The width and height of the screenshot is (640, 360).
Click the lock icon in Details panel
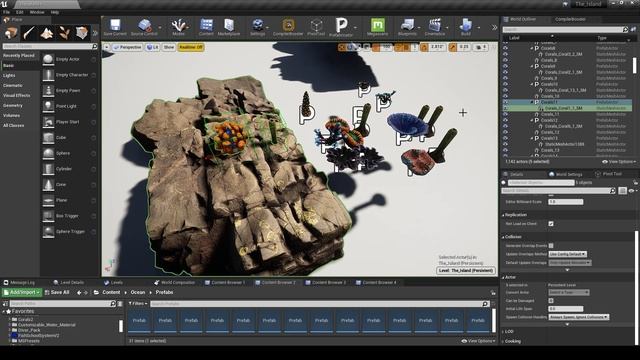click(635, 182)
